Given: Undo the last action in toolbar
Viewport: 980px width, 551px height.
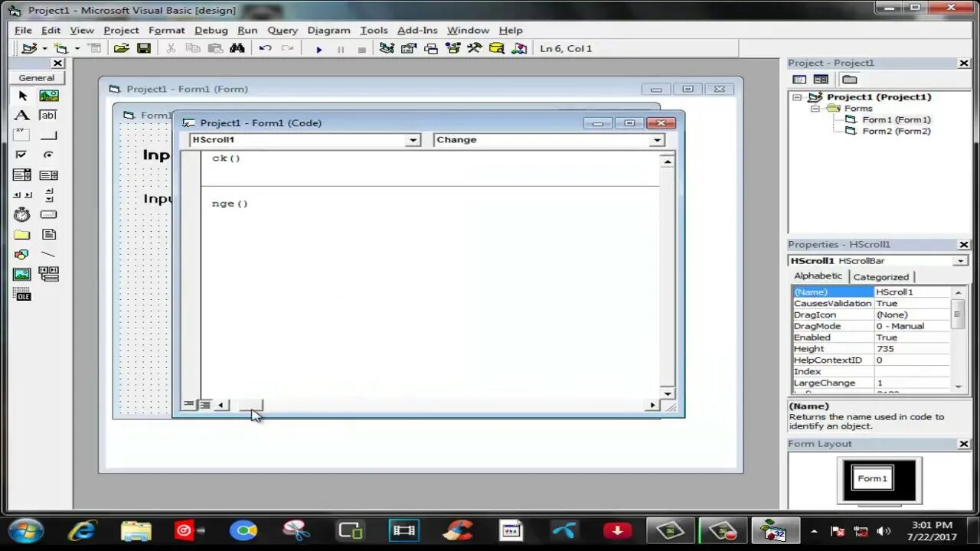Looking at the screenshot, I should coord(265,48).
